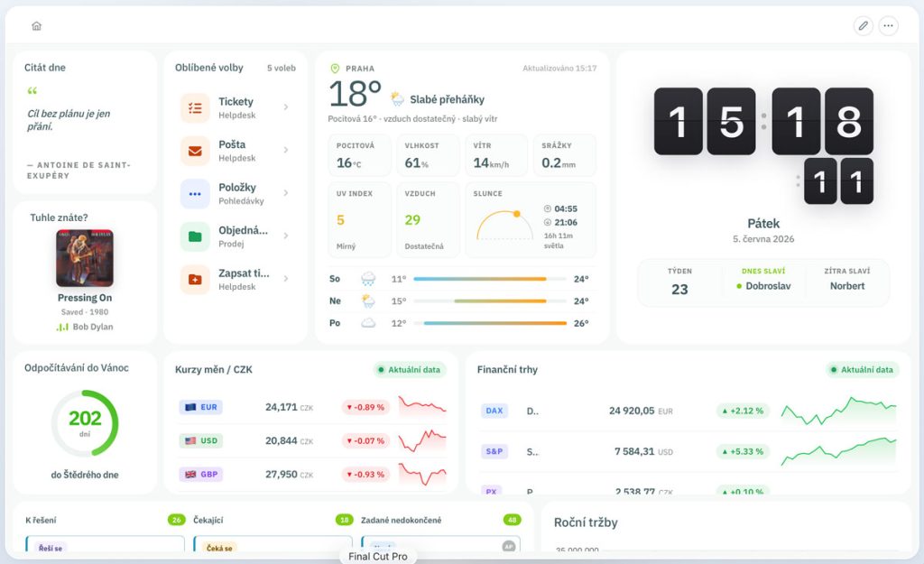Click the USD flag currency badge

[x=200, y=440]
